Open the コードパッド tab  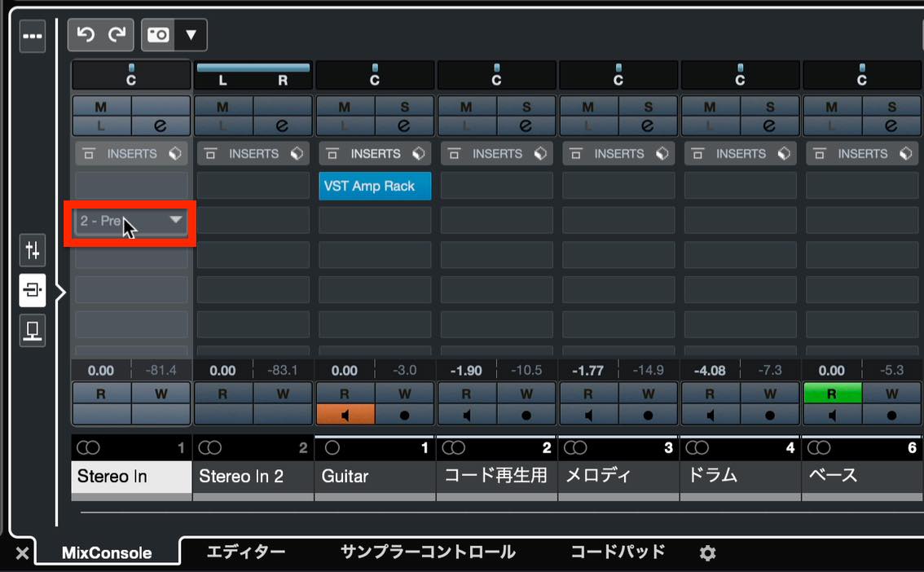tap(618, 552)
